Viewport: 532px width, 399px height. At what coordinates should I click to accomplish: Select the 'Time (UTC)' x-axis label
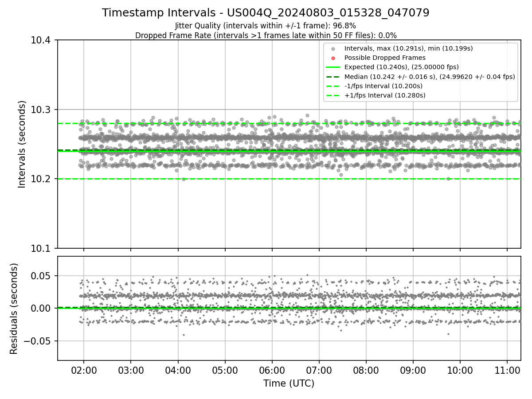tap(289, 383)
